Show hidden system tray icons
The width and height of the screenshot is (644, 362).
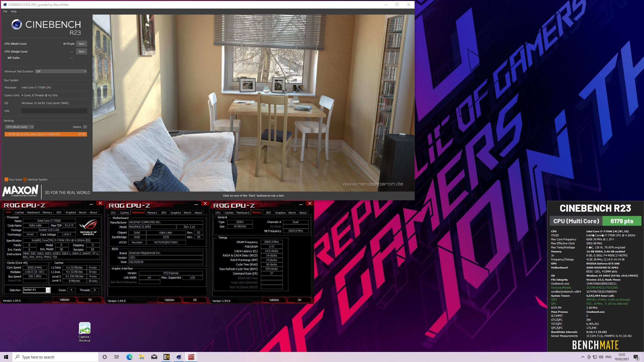(583, 357)
